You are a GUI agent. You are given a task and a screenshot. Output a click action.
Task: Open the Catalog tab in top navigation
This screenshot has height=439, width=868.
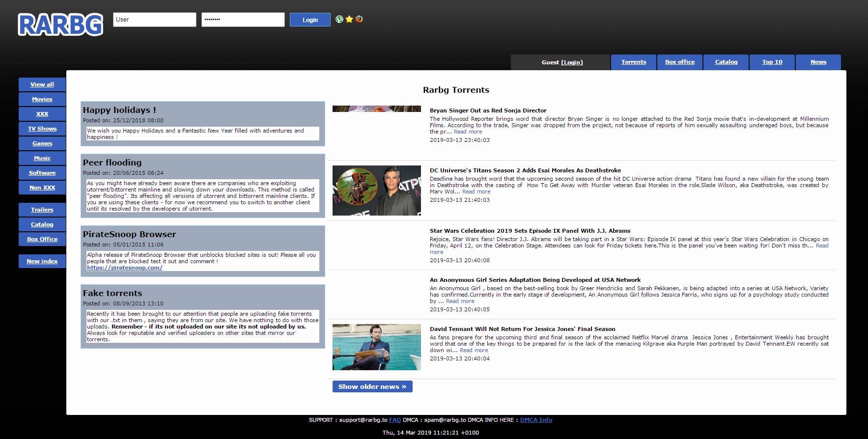(x=726, y=62)
